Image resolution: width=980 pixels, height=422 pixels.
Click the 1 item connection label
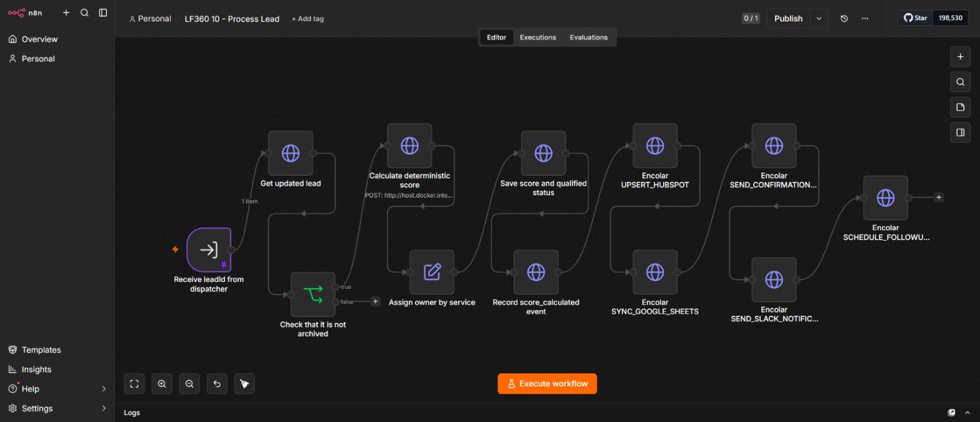point(249,201)
